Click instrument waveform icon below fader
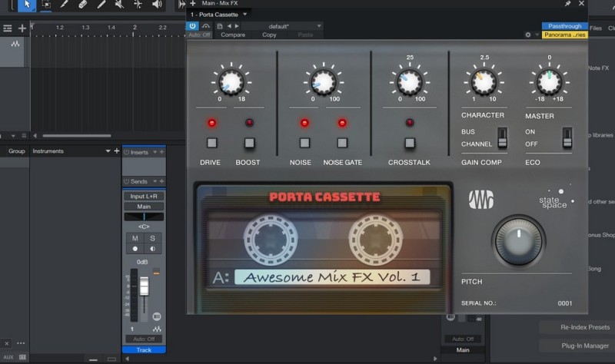Screen dimensions: 615x364 tap(157, 329)
